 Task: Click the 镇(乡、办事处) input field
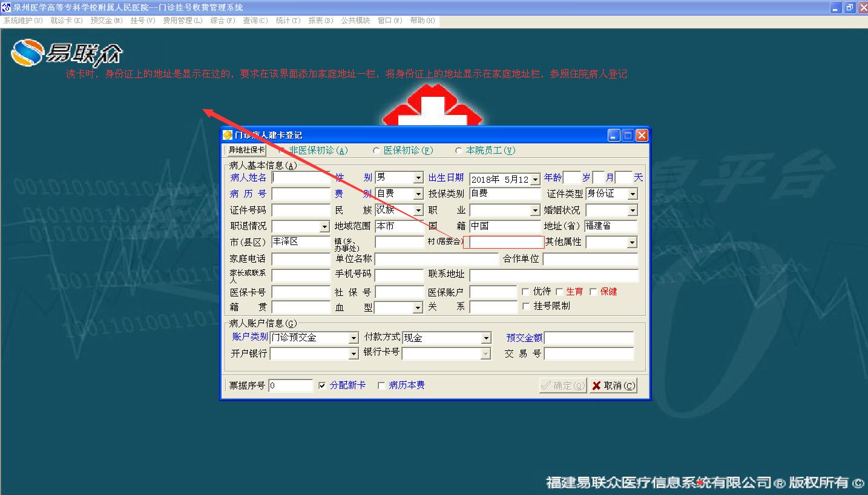399,242
